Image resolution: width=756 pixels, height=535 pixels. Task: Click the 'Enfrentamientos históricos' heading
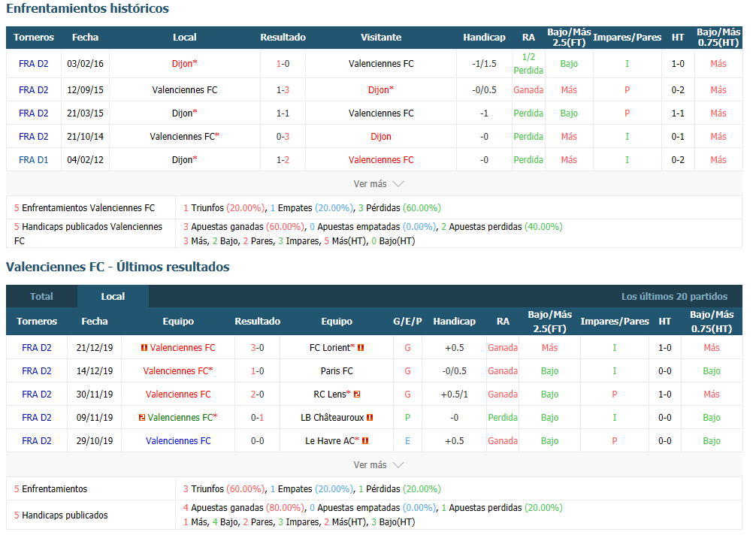87,8
